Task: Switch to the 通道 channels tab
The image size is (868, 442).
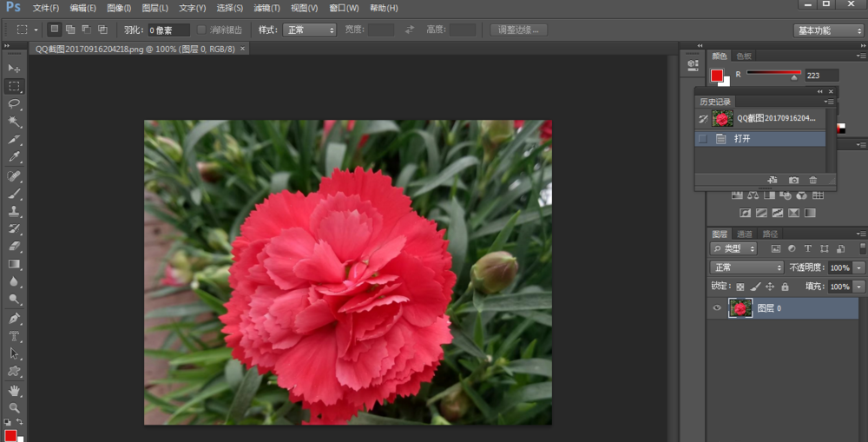Action: click(x=745, y=234)
